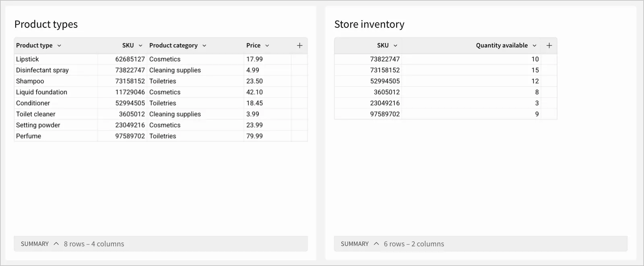Click the quantity 3 cell
The width and height of the screenshot is (644, 266).
click(471, 103)
